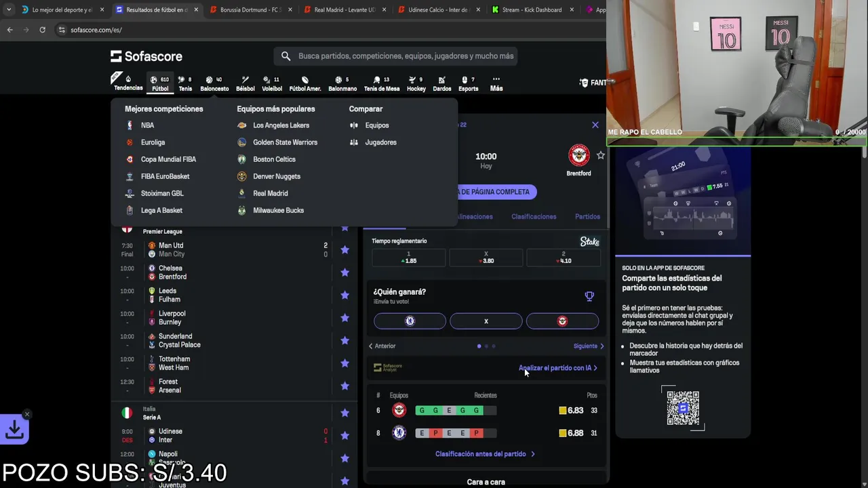Open the Borussia Dortmund browser tab
This screenshot has width=868, height=488.
tap(250, 10)
